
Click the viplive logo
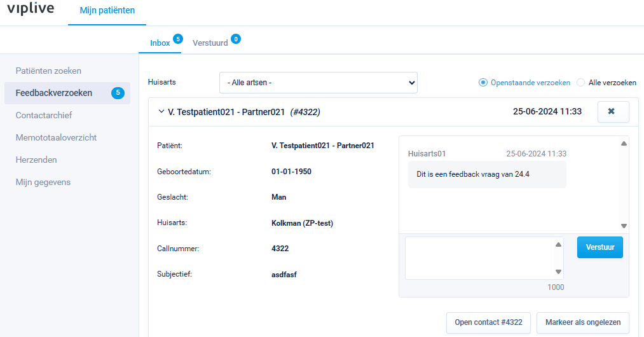31,10
